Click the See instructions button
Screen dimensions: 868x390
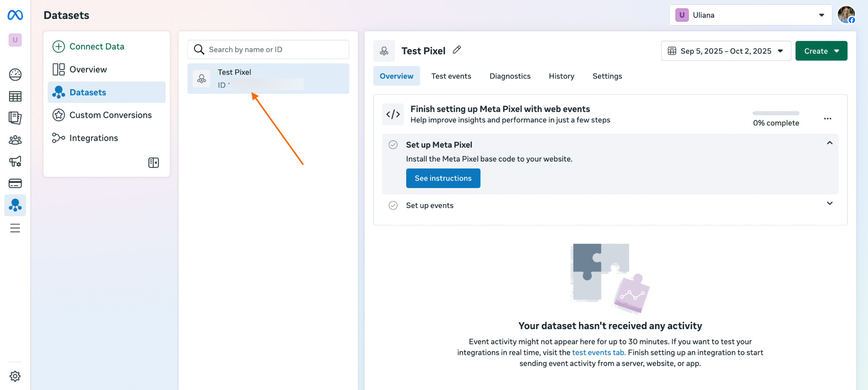(x=443, y=178)
